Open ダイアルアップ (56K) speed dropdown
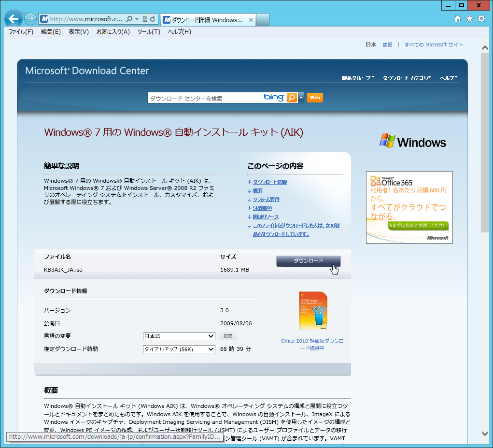The height and width of the screenshot is (448, 493). 179,349
